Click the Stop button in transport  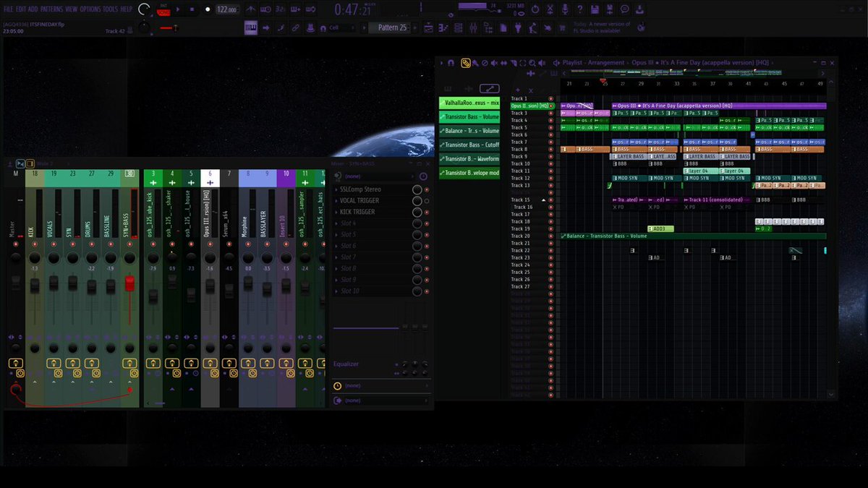193,9
